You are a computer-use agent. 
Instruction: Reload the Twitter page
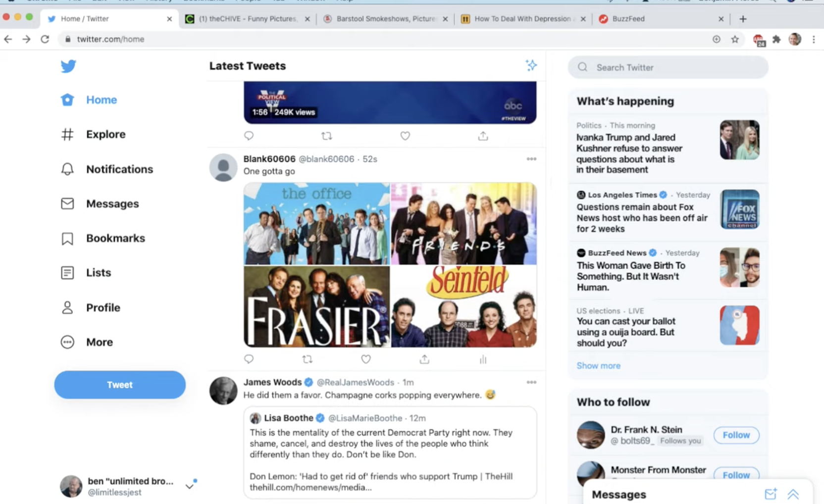coord(45,39)
